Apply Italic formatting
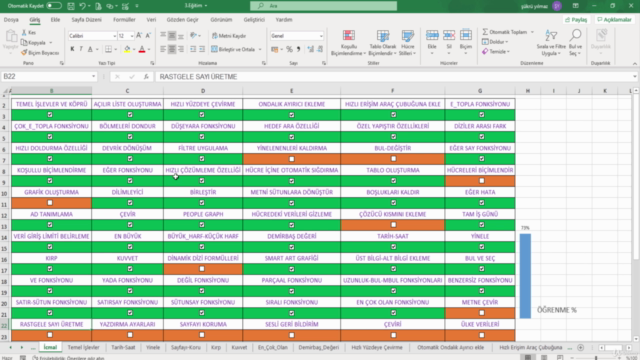The image size is (640, 360). click(81, 49)
